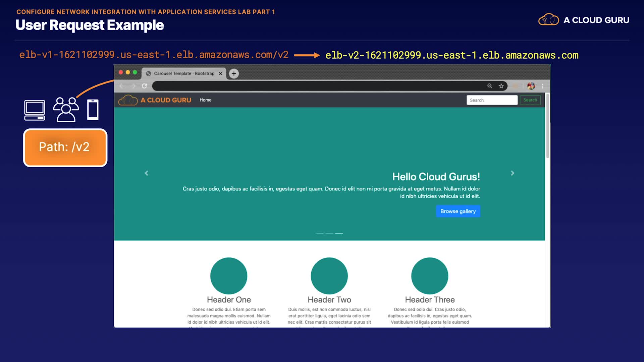This screenshot has width=644, height=362.
Task: Select the Carousel Template - Bootstrap tab
Action: (184, 73)
